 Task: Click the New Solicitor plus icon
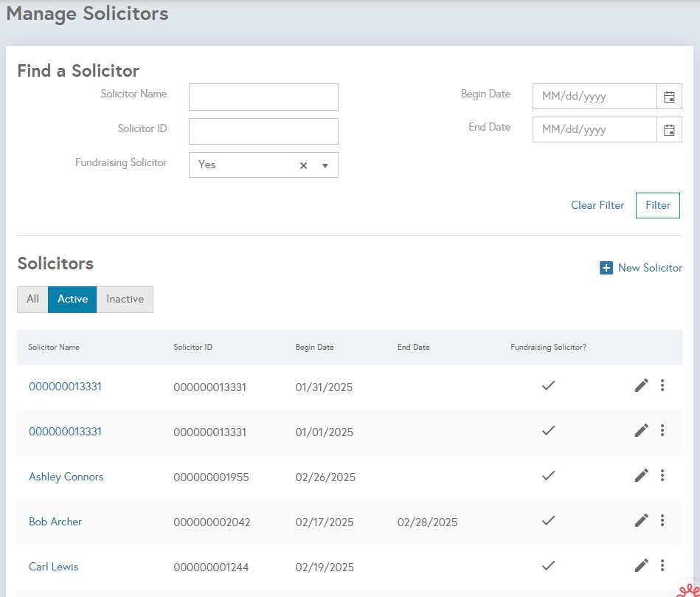(x=606, y=268)
